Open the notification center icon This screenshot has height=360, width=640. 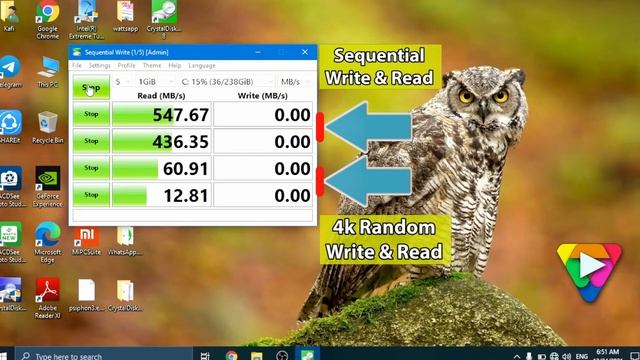(635, 356)
